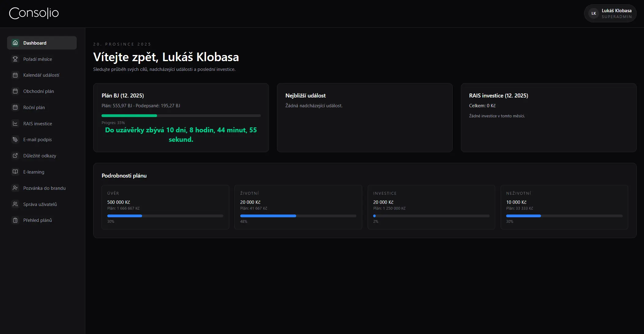Viewport: 644px width, 334px height.
Task: Click the clipboard icon beside Přehled plánů
Action: coord(15,220)
